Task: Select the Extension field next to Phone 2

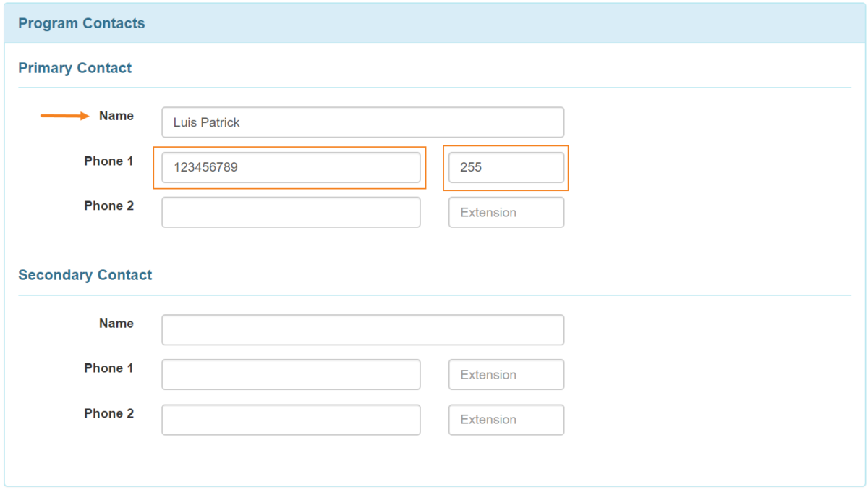Action: [506, 212]
